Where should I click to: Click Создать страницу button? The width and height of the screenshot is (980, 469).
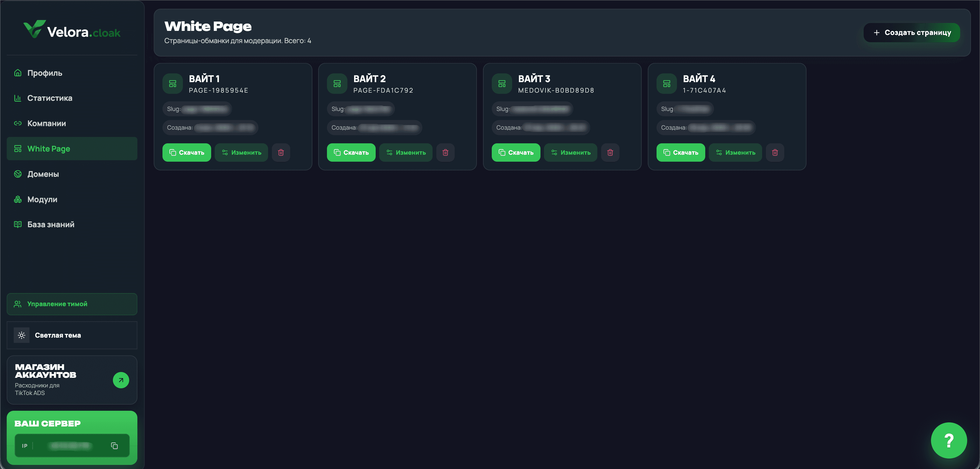(911, 33)
